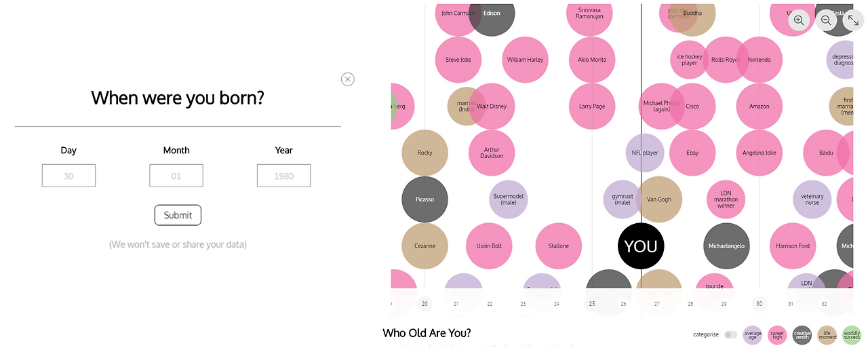
Task: Open the Picasso bubble
Action: coord(425,199)
